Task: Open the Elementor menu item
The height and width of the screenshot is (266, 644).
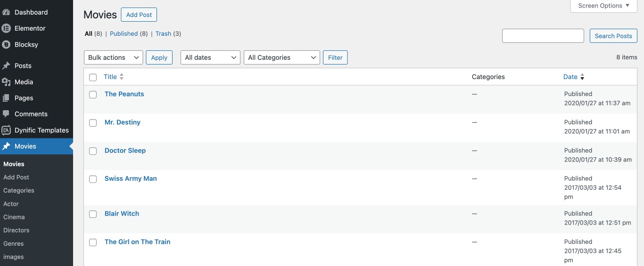Action: (x=30, y=28)
